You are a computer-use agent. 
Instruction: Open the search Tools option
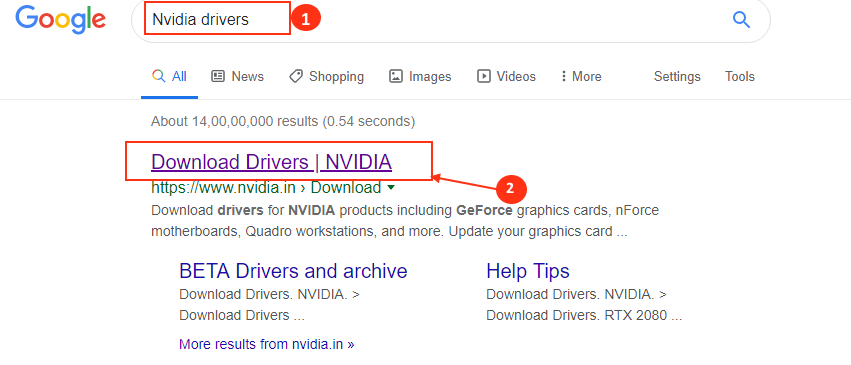coord(740,76)
